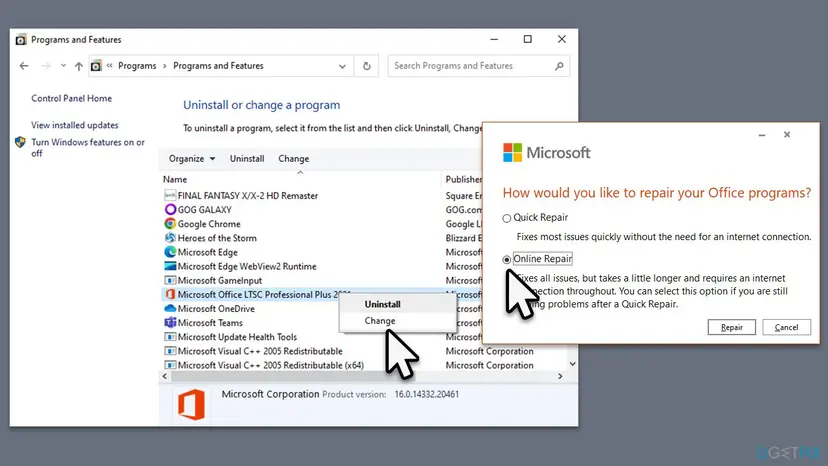Image resolution: width=828 pixels, height=466 pixels.
Task: Select the Online Repair radio button
Action: tap(506, 259)
